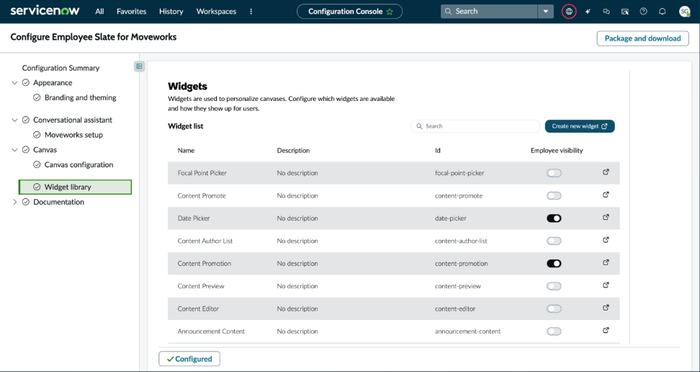Image resolution: width=700 pixels, height=372 pixels.
Task: Open the Focal Point Picker widget external link icon
Action: pos(606,172)
